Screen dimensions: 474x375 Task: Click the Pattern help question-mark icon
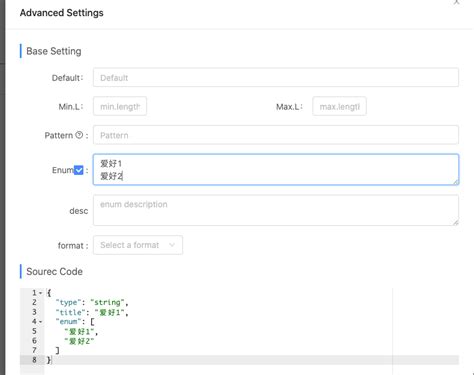click(79, 135)
